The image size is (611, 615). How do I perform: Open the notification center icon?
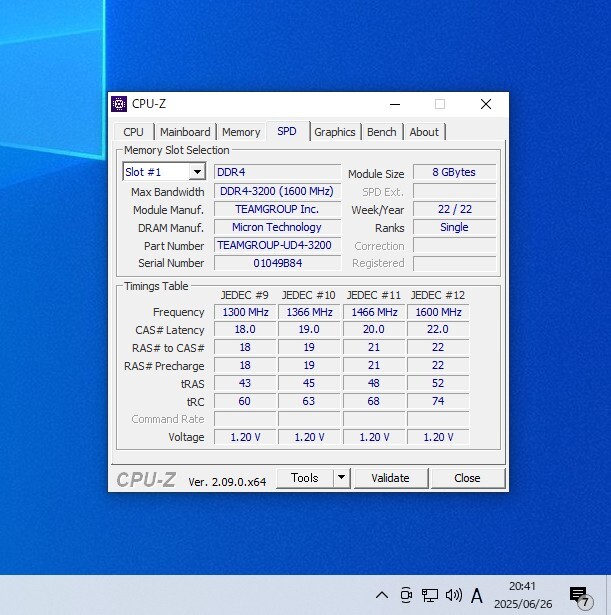580,597
